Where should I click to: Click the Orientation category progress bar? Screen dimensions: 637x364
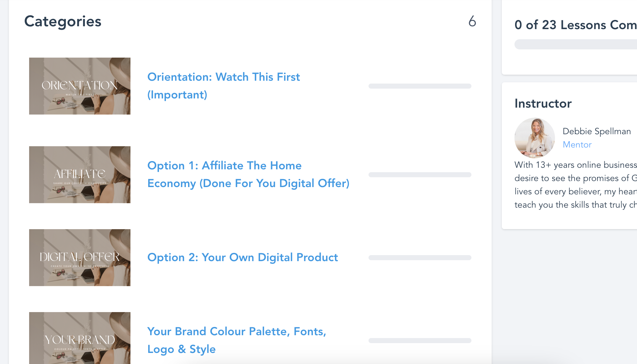coord(420,86)
